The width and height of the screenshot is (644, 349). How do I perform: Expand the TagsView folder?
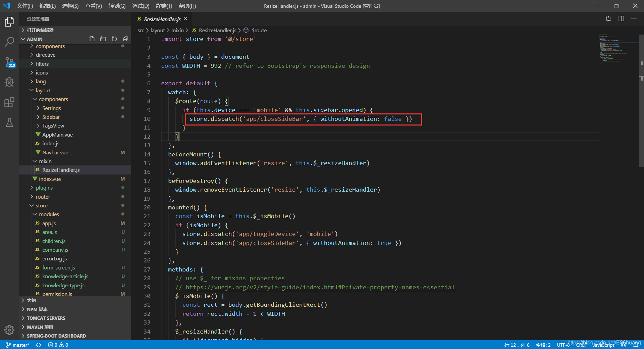click(x=53, y=126)
